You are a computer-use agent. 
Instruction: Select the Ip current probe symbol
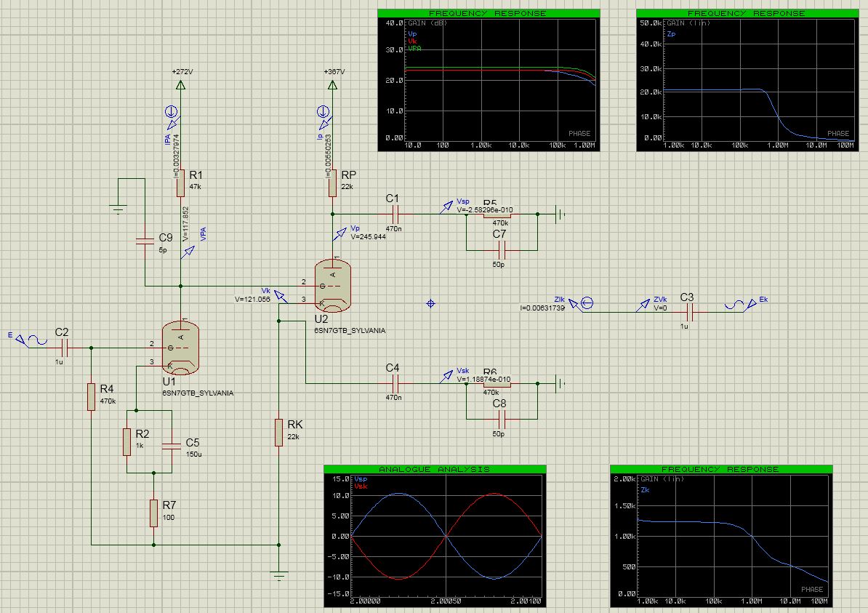pos(324,118)
